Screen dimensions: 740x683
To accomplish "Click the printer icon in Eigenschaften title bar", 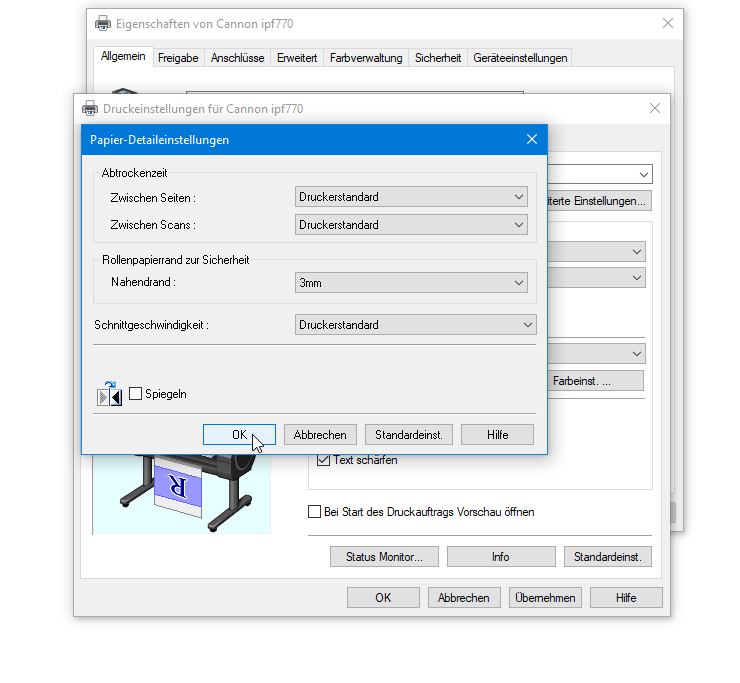I will coord(104,23).
